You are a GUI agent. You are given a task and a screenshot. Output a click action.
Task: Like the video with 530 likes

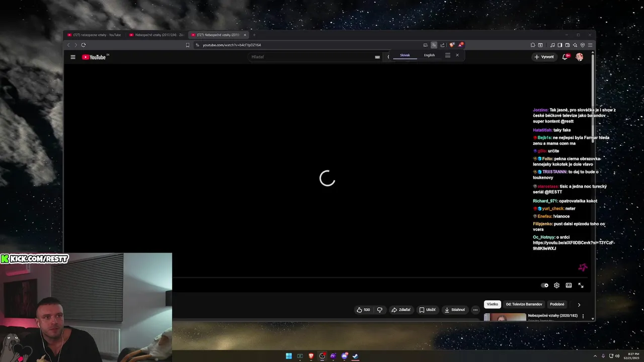(364, 310)
